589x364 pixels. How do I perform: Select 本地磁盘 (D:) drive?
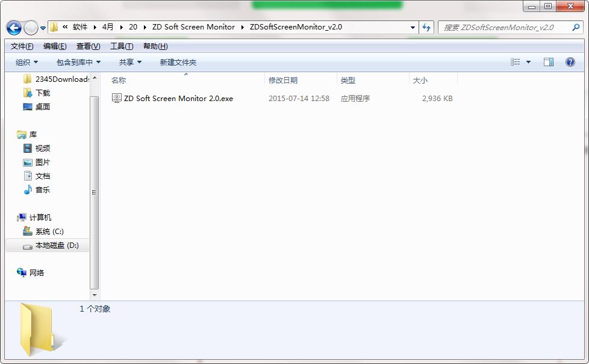tap(48, 245)
